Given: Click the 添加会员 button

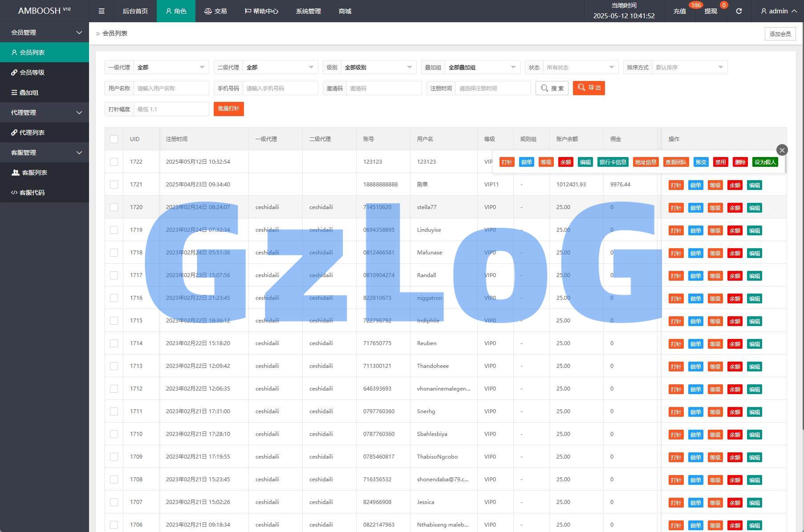Looking at the screenshot, I should [780, 34].
